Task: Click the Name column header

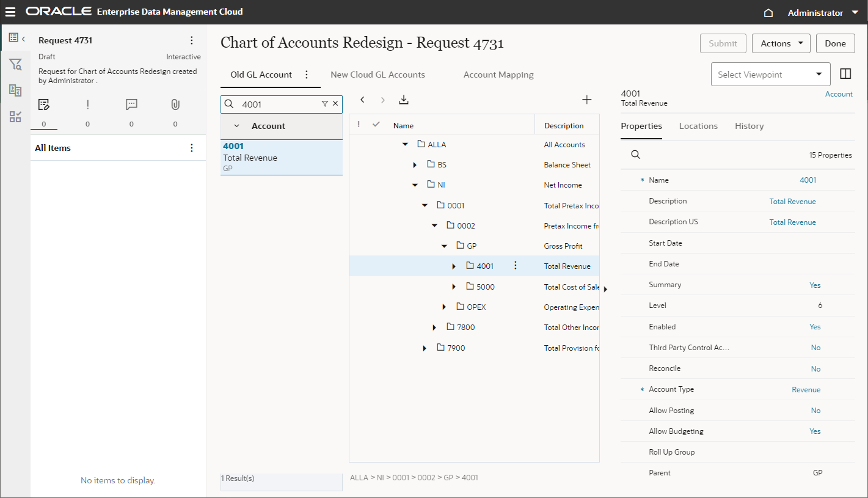Action: point(403,125)
